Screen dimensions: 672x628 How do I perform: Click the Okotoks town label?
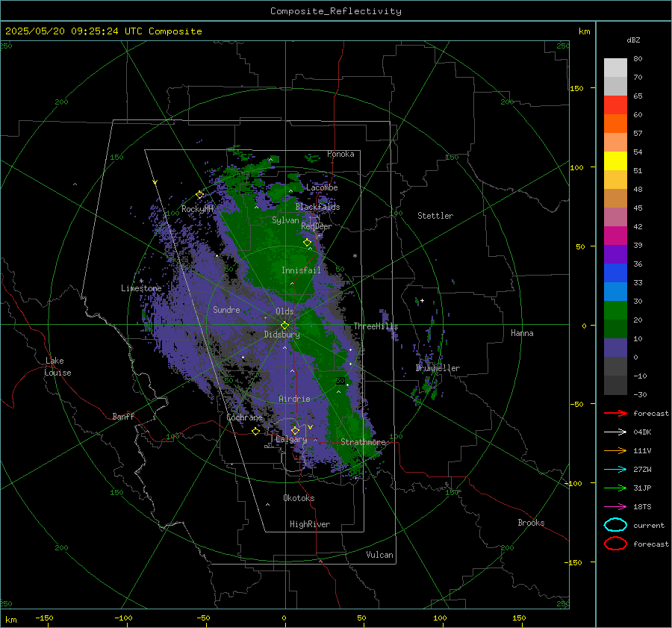point(299,498)
